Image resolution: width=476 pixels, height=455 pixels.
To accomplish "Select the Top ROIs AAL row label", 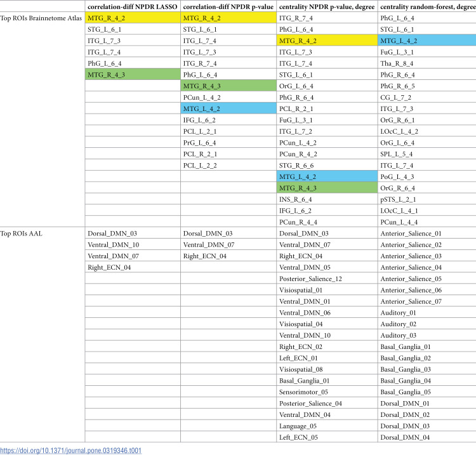I will pyautogui.click(x=21, y=234).
